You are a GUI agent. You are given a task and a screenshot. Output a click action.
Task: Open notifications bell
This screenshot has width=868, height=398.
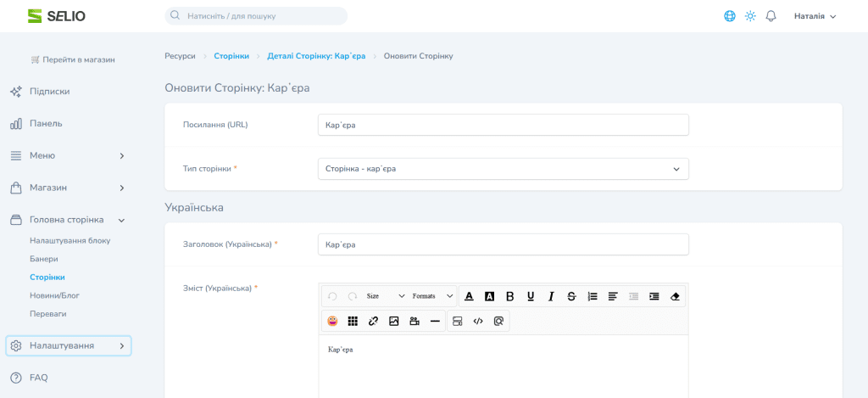pos(771,16)
